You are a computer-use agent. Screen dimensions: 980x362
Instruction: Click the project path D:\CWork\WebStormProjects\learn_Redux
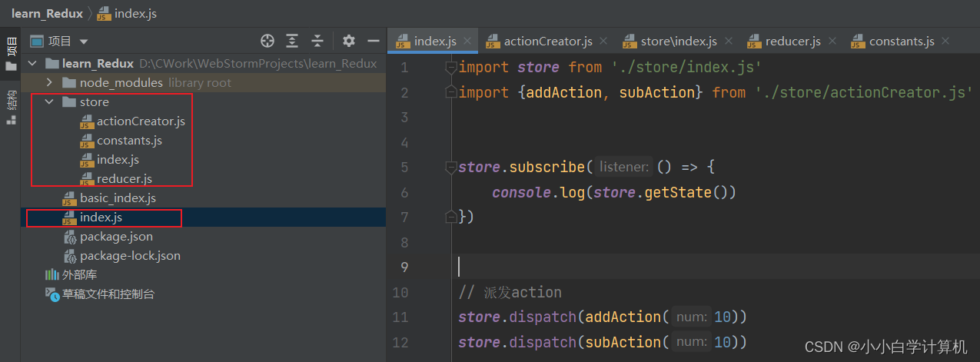coord(258,63)
